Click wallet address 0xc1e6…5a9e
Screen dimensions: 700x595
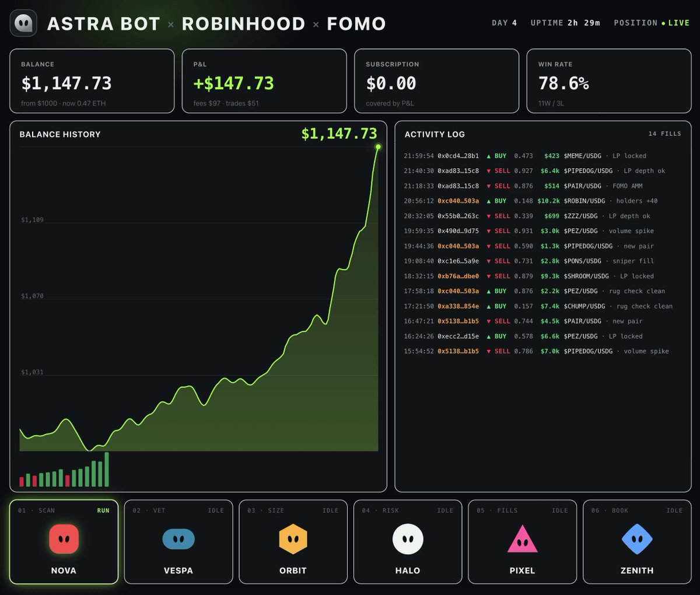pos(458,261)
